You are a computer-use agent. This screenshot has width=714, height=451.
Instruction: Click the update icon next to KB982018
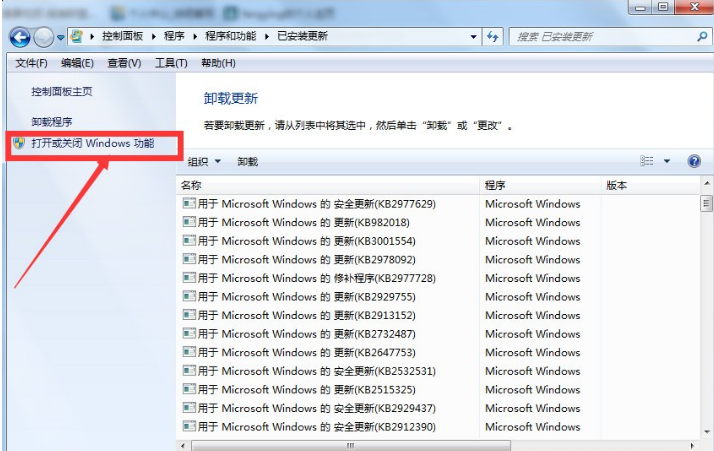click(x=189, y=222)
